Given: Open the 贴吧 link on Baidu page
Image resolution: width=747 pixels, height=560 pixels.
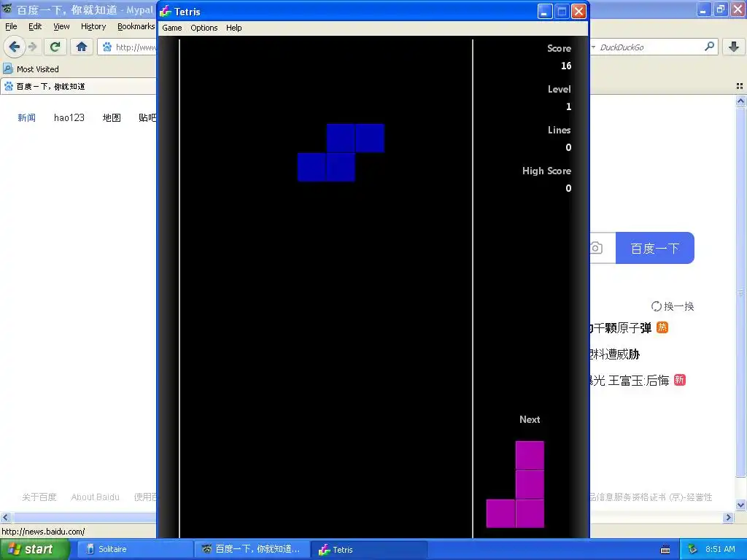Looking at the screenshot, I should [x=147, y=117].
